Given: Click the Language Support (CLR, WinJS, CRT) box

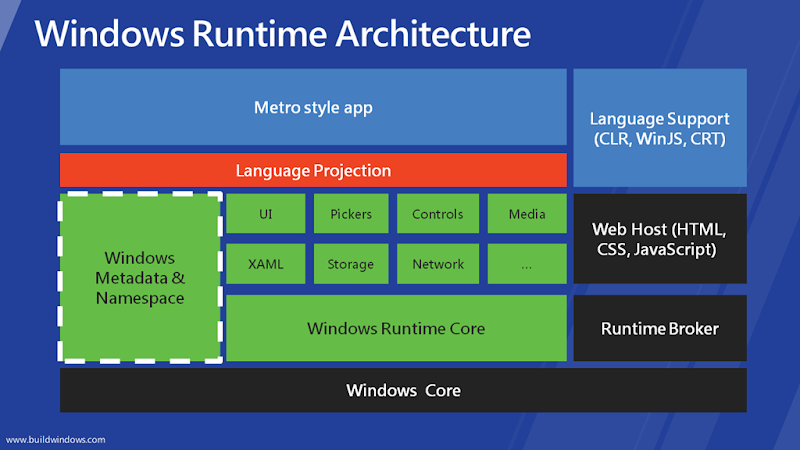Looking at the screenshot, I should [x=660, y=128].
